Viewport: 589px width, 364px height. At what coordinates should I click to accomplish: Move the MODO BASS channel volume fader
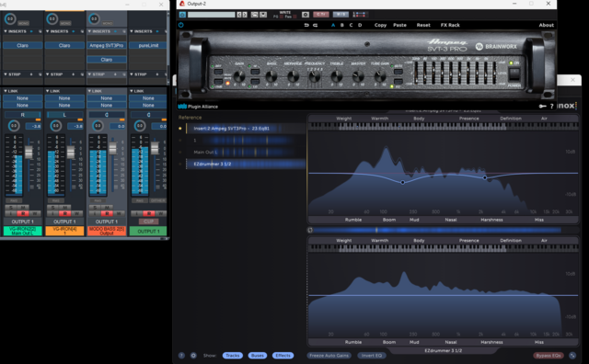(x=112, y=149)
